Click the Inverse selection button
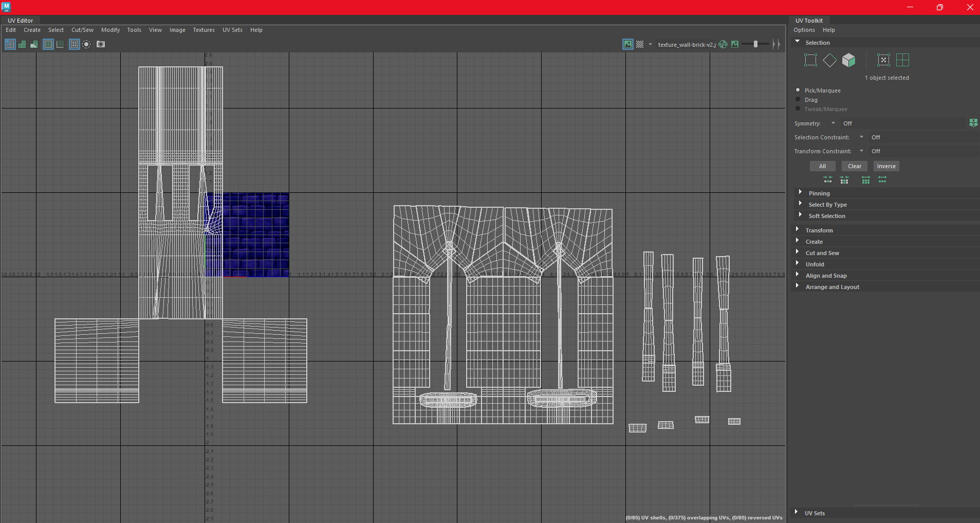The height and width of the screenshot is (523, 980). 886,166
